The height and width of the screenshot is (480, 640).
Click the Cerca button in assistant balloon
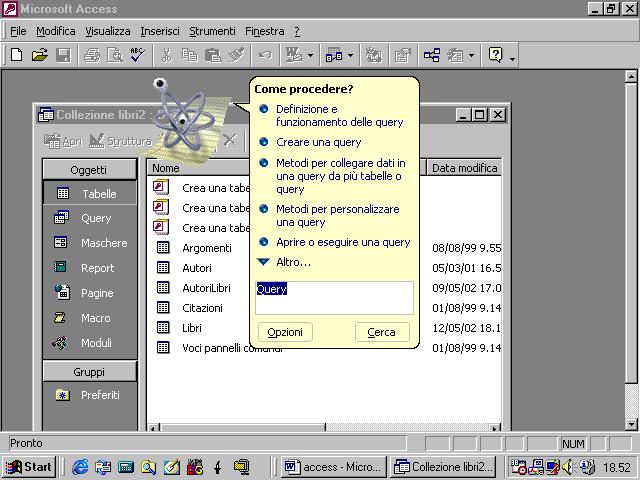[382, 332]
